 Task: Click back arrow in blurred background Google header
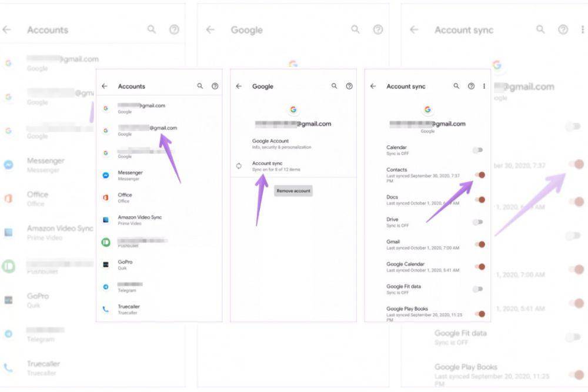tap(211, 29)
